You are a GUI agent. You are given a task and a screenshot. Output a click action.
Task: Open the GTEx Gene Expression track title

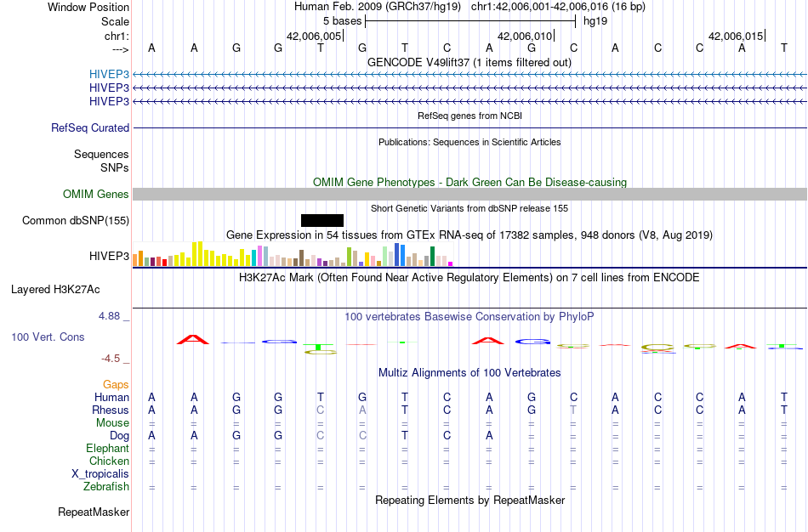click(469, 235)
